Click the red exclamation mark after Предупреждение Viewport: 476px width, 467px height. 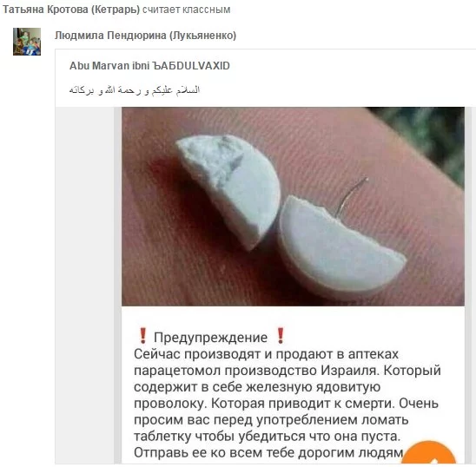tap(281, 336)
